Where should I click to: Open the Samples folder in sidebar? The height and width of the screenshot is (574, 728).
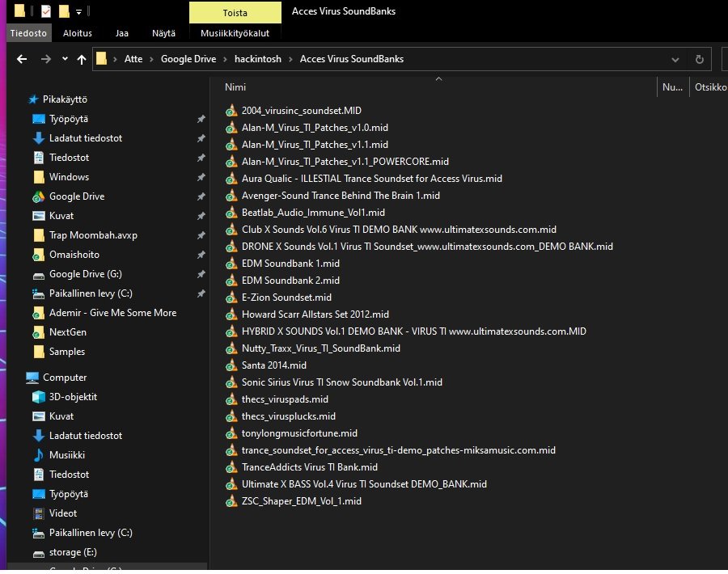pyautogui.click(x=67, y=352)
